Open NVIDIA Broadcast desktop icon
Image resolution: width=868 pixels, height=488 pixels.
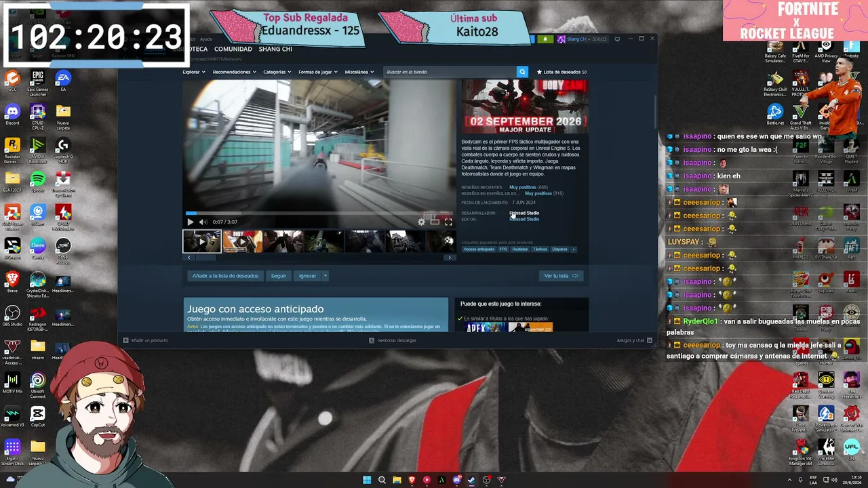pos(38,152)
